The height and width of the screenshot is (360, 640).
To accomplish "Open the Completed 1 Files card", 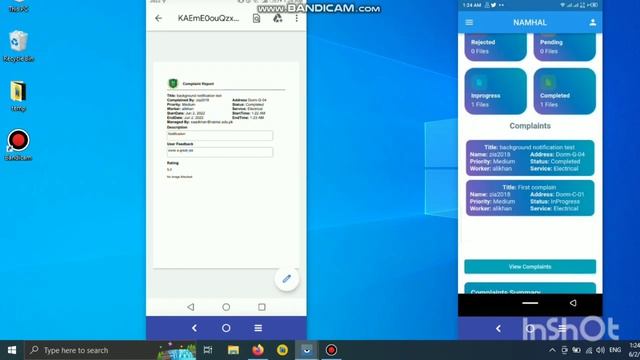I will click(564, 91).
